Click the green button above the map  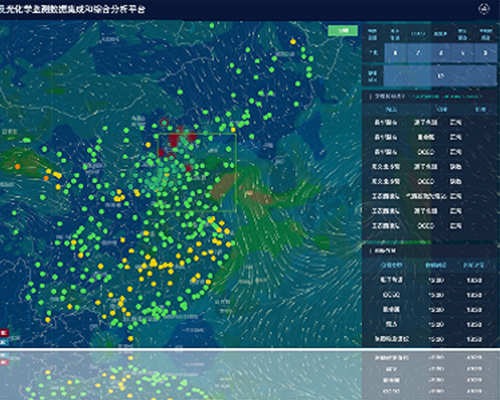[343, 31]
